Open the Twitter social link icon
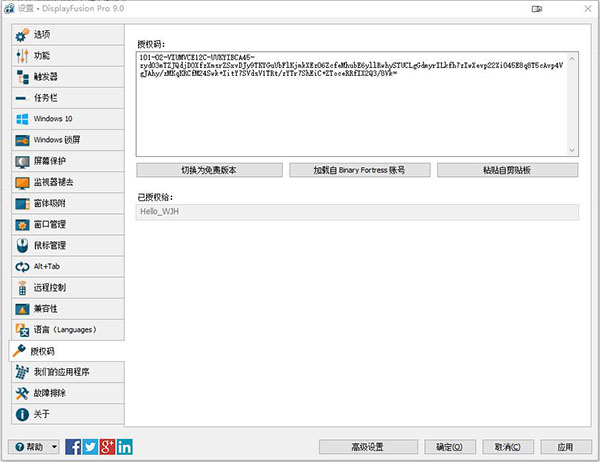600x462 pixels. click(90, 447)
